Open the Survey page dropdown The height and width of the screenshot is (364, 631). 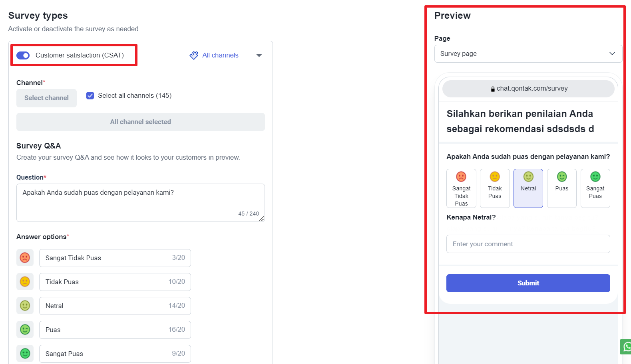click(528, 54)
